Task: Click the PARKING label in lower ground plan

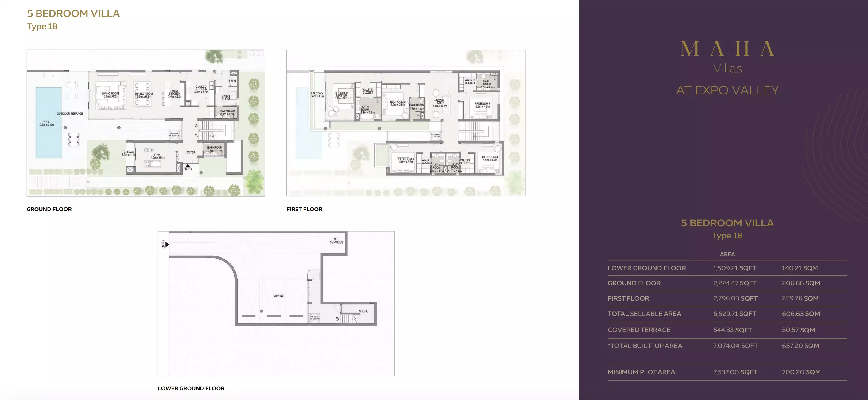Action: 278,296
